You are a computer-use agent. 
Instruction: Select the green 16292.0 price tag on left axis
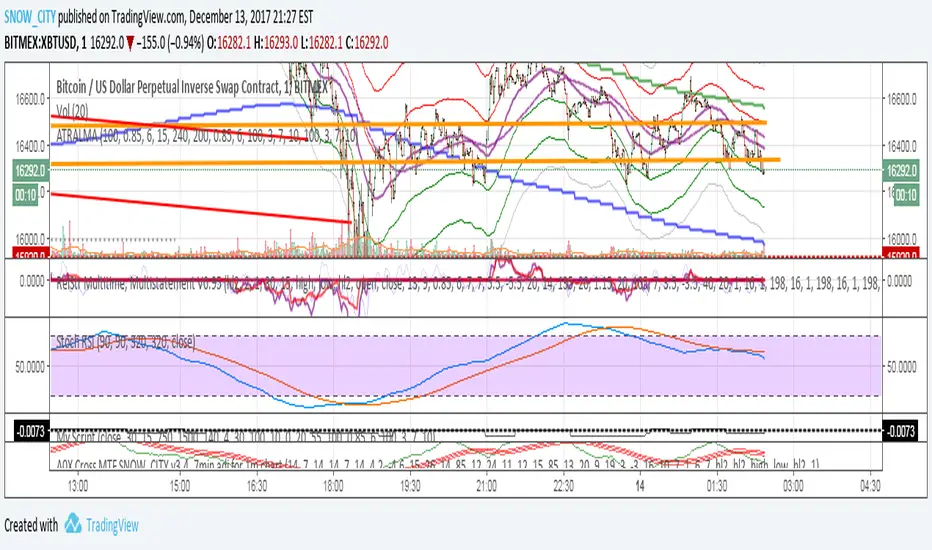(30, 171)
